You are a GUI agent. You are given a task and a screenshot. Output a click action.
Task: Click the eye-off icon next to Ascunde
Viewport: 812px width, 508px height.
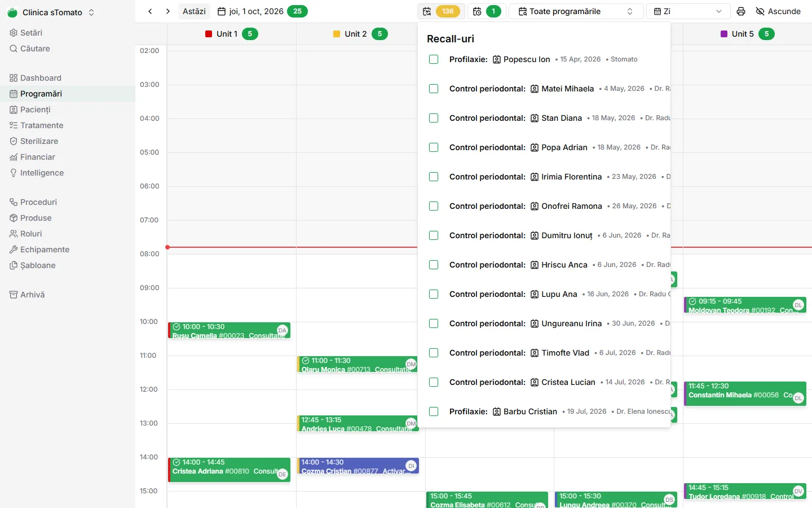760,11
